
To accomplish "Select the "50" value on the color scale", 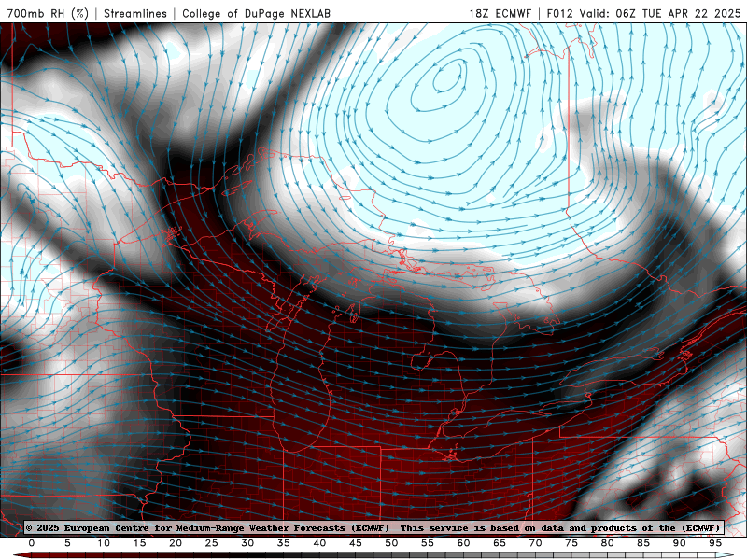I will pos(391,543).
